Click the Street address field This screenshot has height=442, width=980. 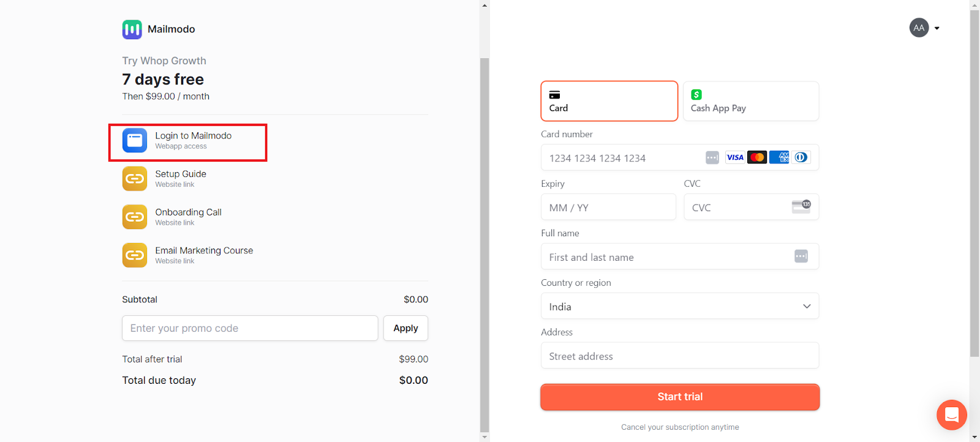pos(680,356)
